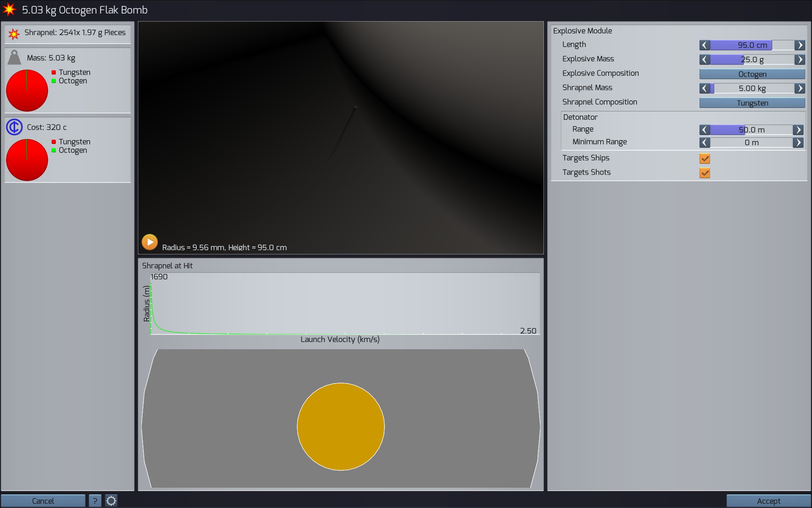Click the shrapnel burst icon
Viewport: 812px width, 508px height.
click(14, 33)
